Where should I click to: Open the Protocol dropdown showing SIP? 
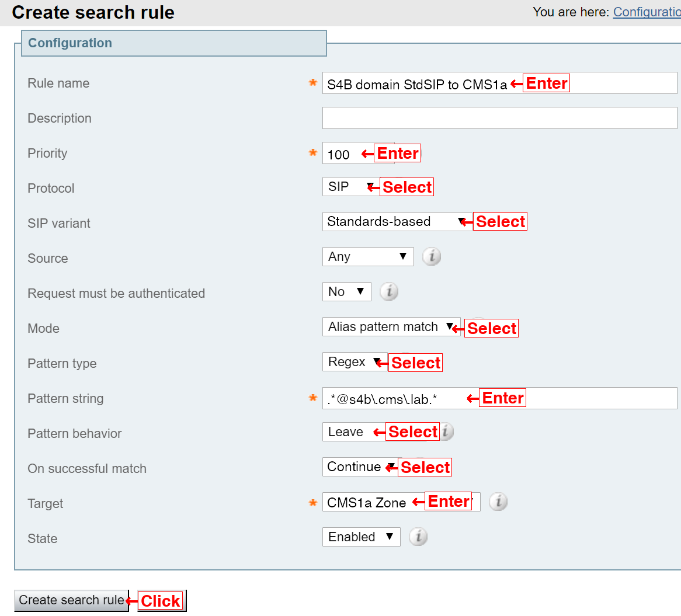click(x=351, y=187)
